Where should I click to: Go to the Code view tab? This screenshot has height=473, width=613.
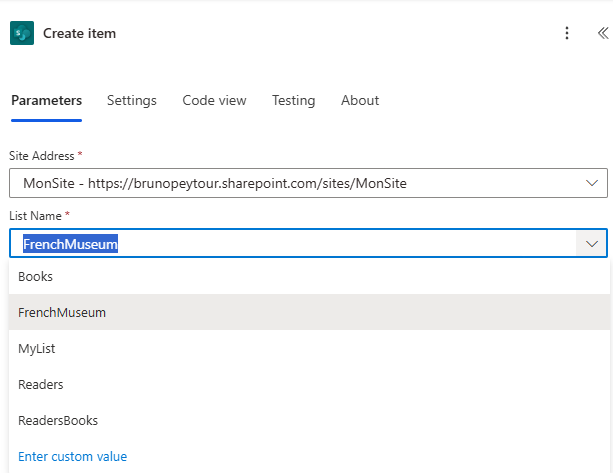click(x=214, y=100)
